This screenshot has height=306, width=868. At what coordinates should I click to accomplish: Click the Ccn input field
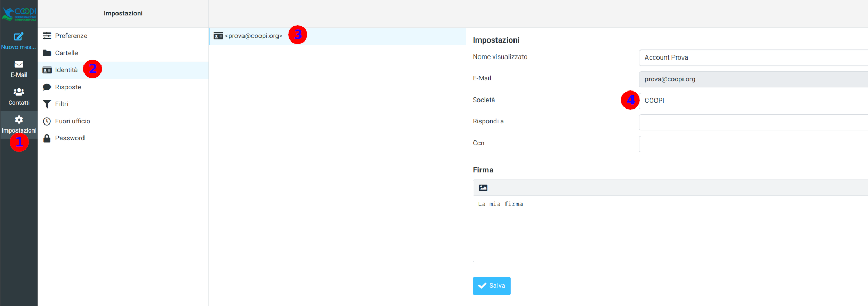[x=753, y=144]
